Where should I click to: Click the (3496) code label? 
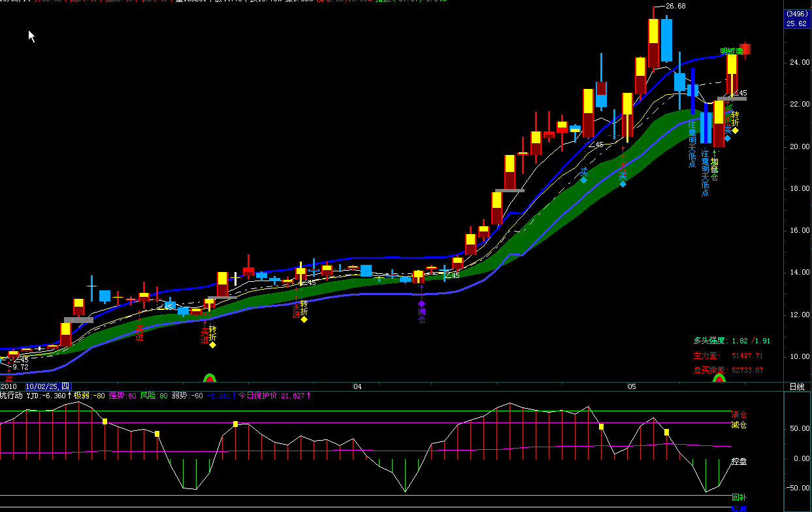point(796,14)
